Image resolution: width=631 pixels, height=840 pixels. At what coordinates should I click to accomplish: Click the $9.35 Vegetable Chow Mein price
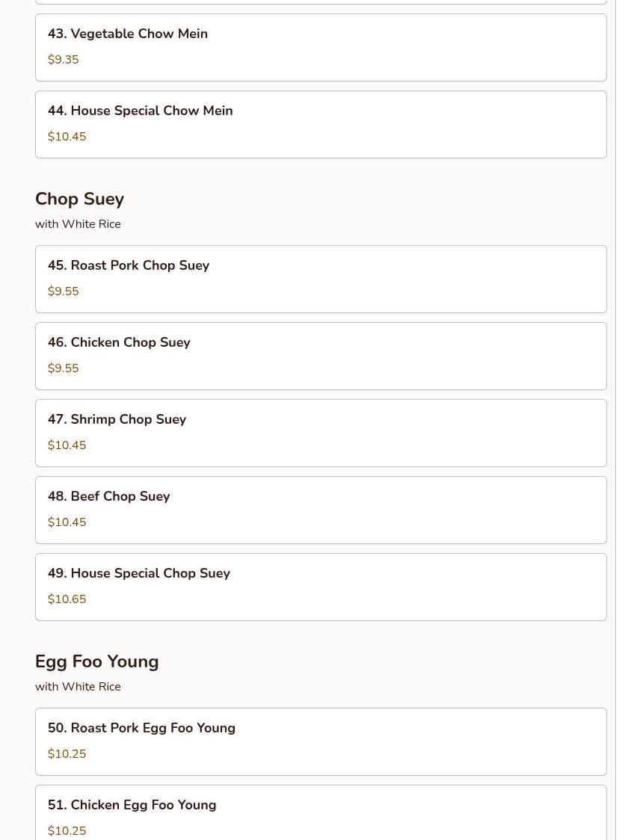click(64, 60)
